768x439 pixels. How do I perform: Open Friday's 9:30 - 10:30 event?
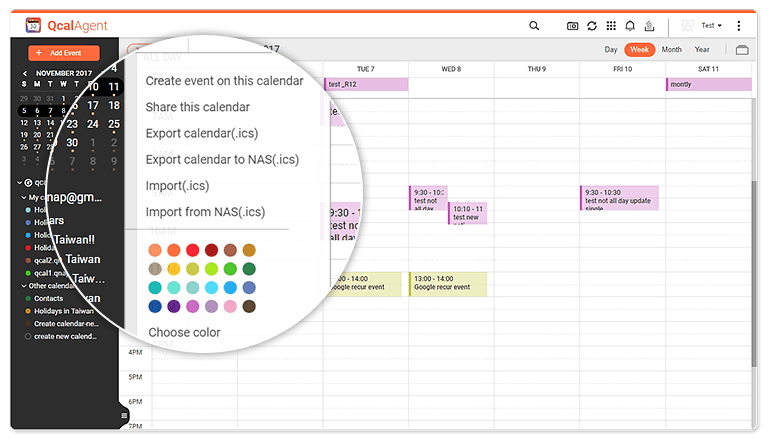pyautogui.click(x=619, y=198)
